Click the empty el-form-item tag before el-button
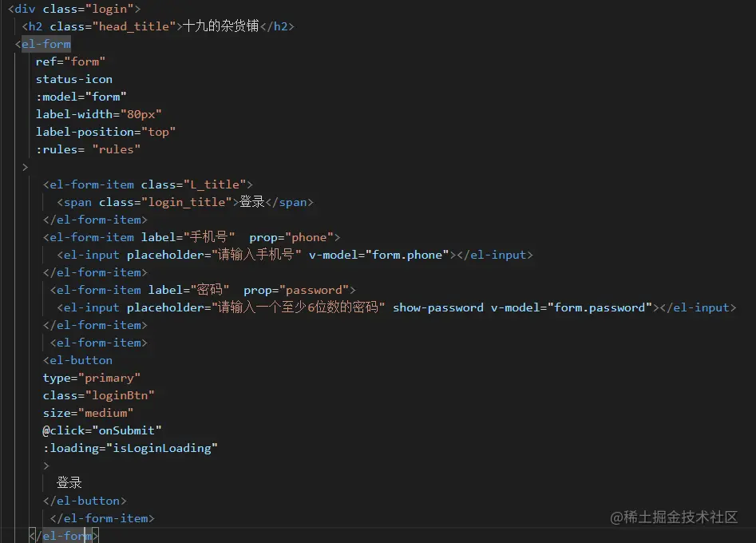Image resolution: width=756 pixels, height=543 pixels. [99, 343]
